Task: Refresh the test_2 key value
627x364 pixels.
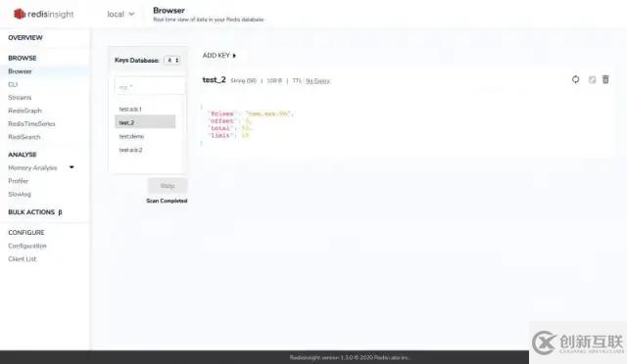Action: (575, 79)
